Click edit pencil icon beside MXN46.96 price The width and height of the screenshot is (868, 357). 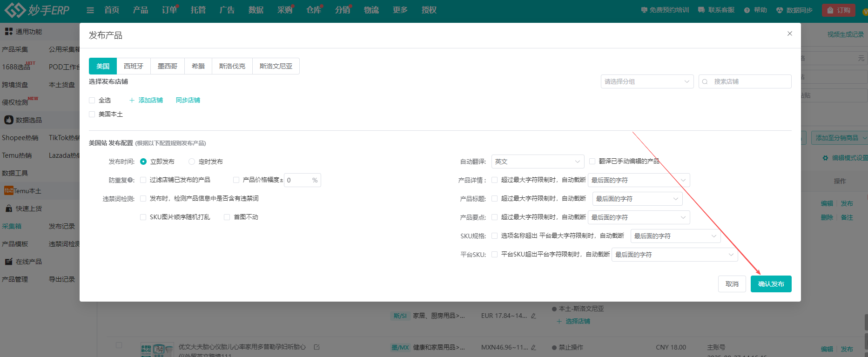pos(533,347)
